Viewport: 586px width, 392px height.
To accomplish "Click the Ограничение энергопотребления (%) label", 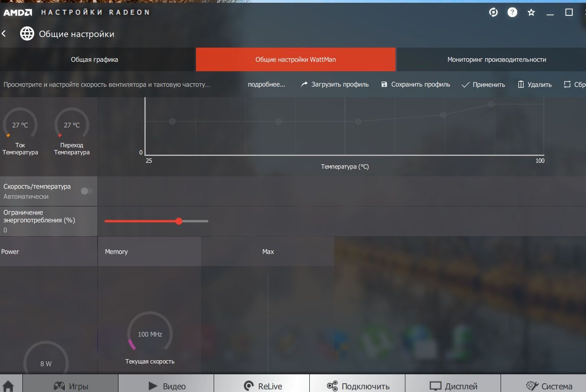I will tap(39, 216).
